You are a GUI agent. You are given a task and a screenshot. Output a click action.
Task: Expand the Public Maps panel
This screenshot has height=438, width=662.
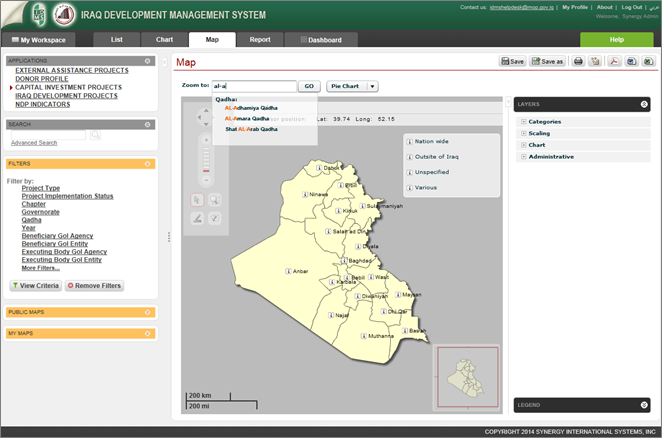147,312
